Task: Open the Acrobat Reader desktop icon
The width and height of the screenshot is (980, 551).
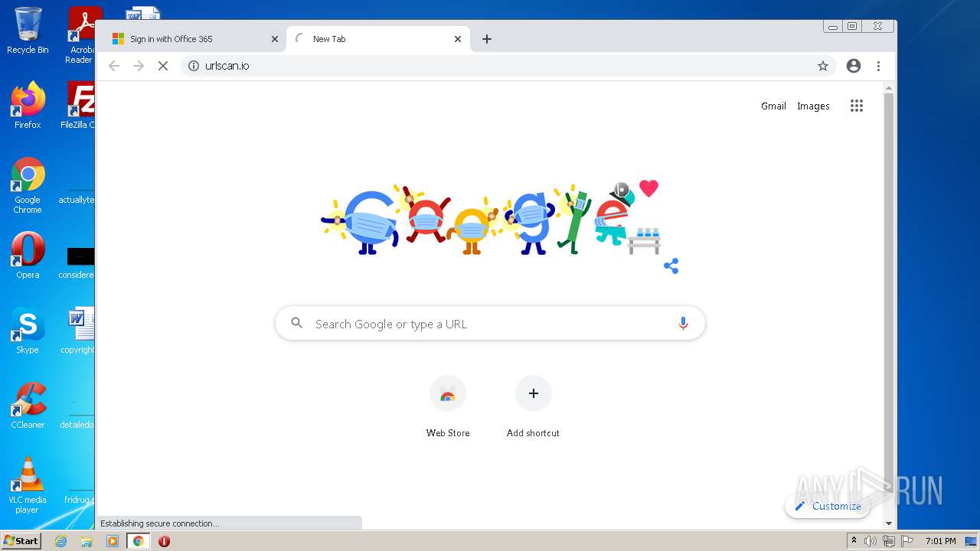Action: click(82, 34)
